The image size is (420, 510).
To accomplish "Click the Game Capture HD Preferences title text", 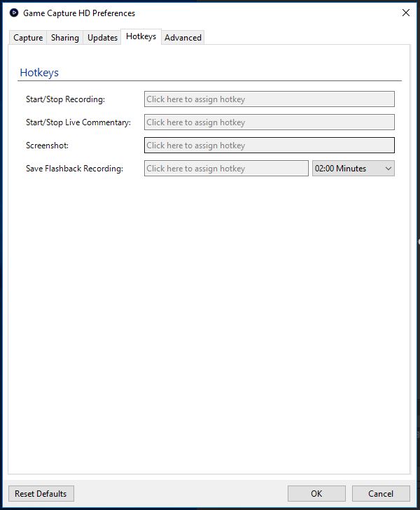I will pyautogui.click(x=79, y=13).
